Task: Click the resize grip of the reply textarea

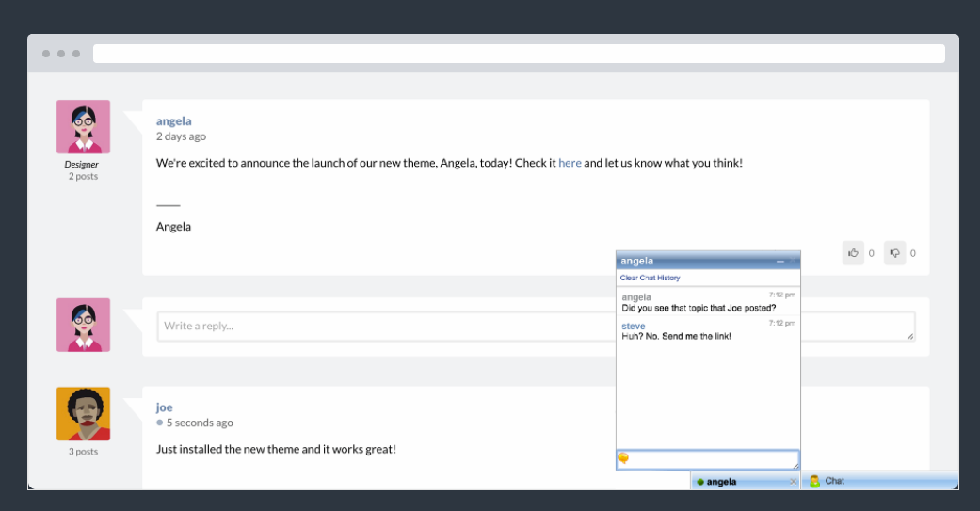Action: [x=910, y=336]
